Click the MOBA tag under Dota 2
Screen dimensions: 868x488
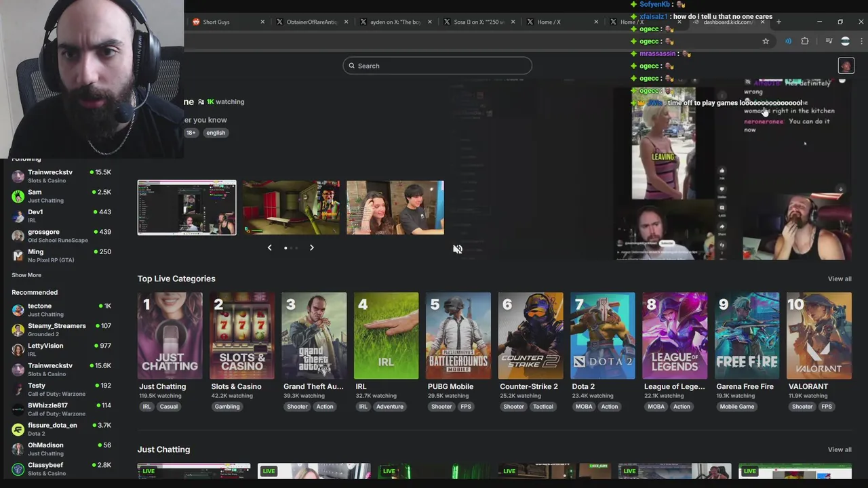(584, 407)
